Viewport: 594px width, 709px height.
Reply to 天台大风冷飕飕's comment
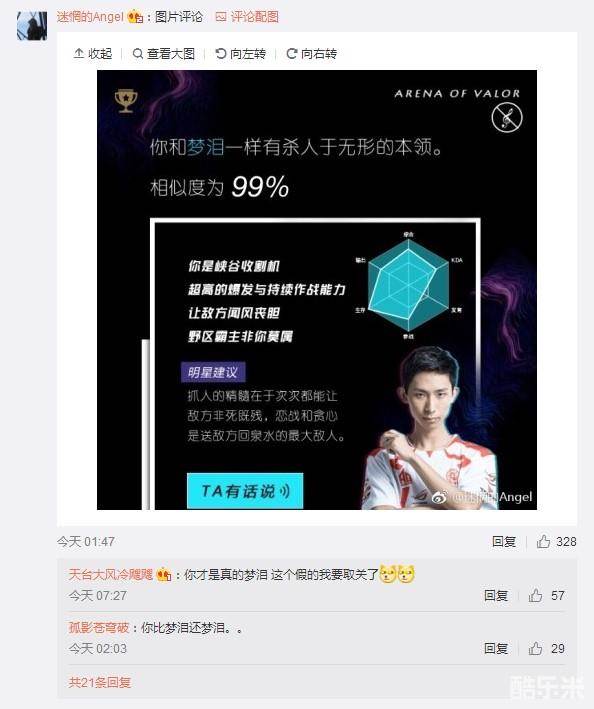[496, 595]
